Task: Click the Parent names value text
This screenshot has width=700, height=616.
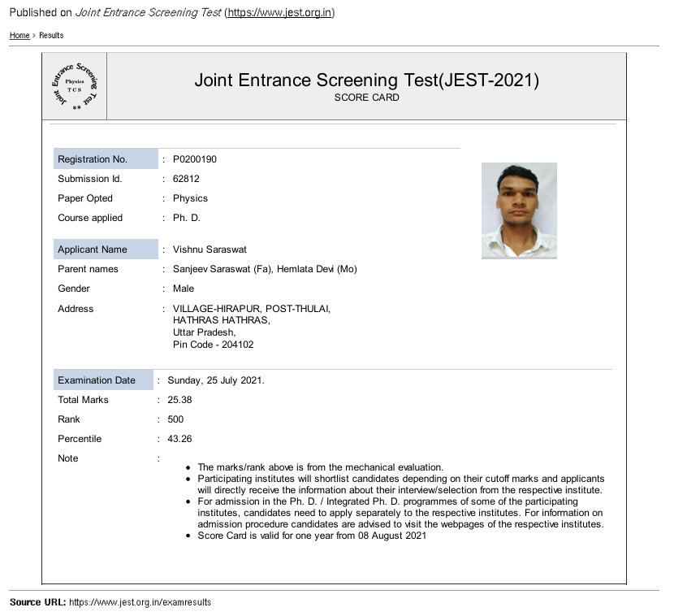Action: click(265, 269)
